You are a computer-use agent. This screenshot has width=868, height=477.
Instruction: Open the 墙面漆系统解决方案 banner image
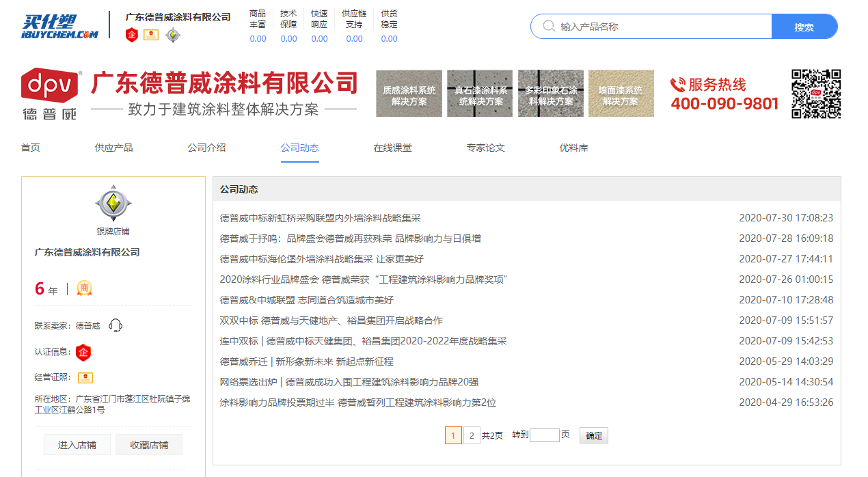pos(621,93)
